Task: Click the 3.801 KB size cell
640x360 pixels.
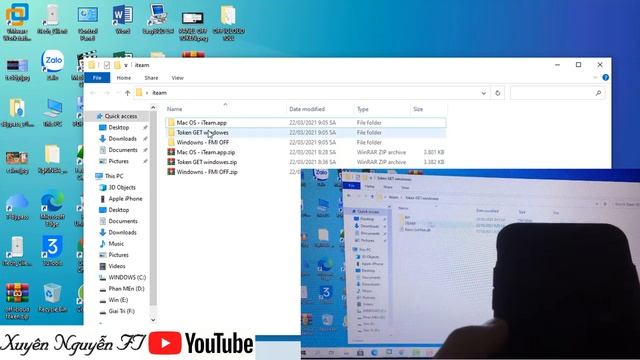Action: 433,152
